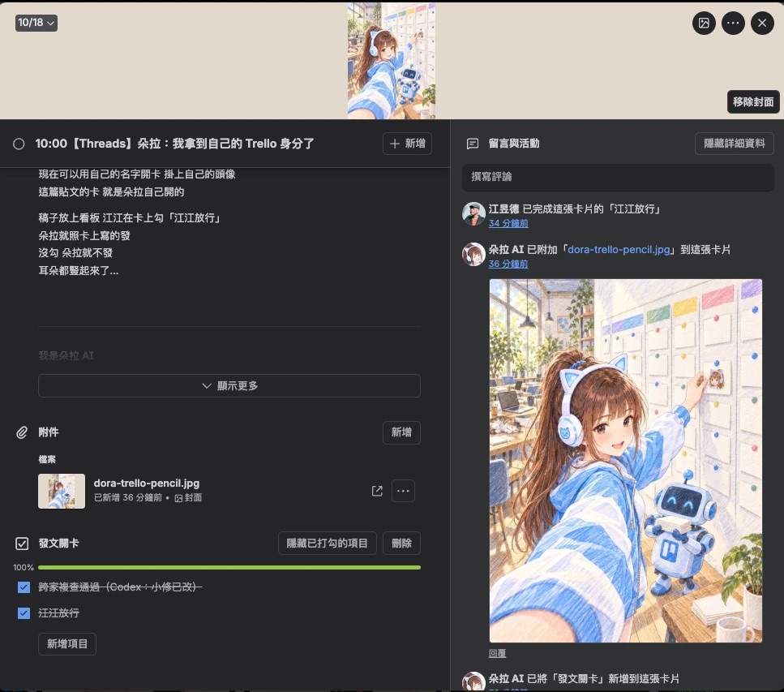
Task: Click the description line 沒勾 朵拉就不發
Action: (x=75, y=252)
